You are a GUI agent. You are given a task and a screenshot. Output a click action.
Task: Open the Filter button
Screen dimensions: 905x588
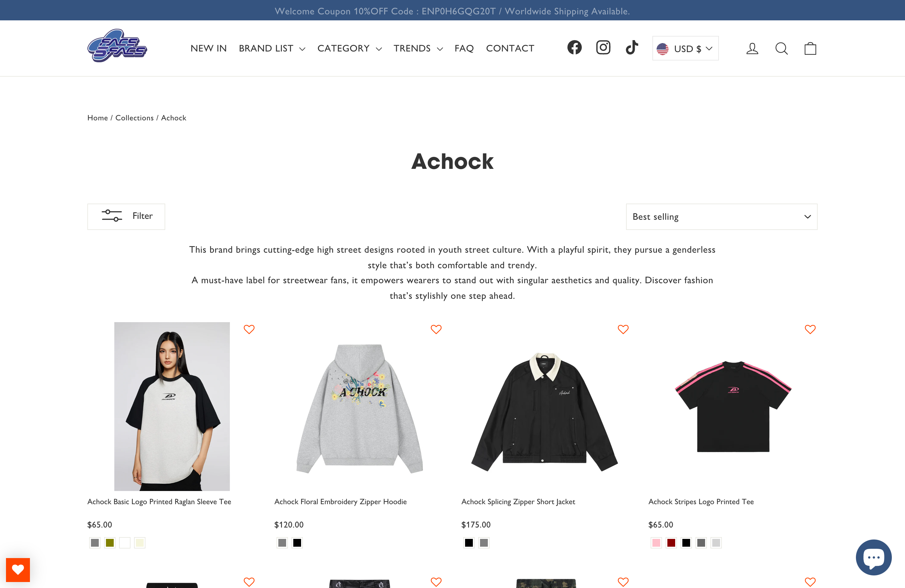pos(126,217)
